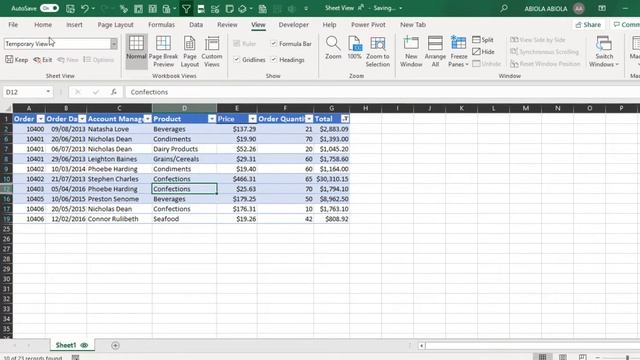Expand the Undo history dropdown arrow
Viewport: 640px width, 360px height.
click(93, 8)
